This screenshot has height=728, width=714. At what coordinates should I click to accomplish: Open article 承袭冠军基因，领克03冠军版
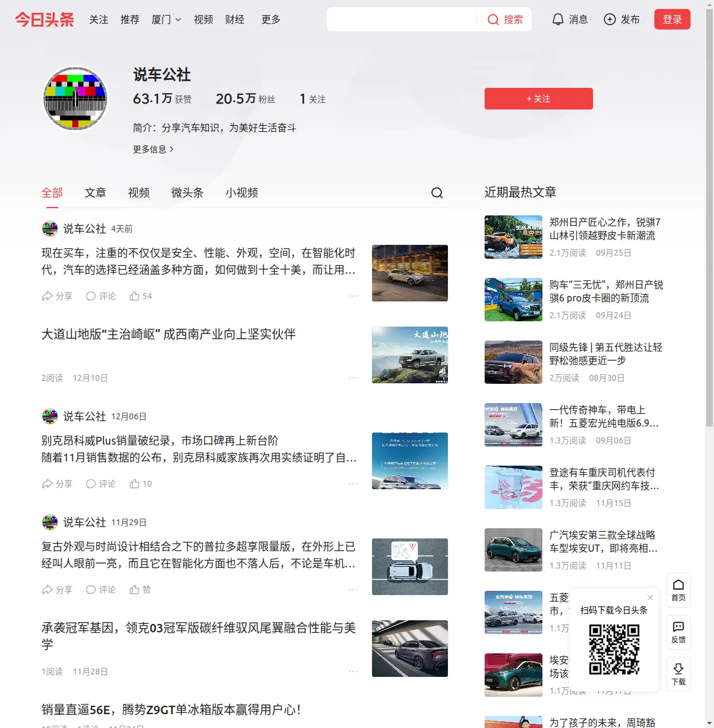click(x=199, y=636)
